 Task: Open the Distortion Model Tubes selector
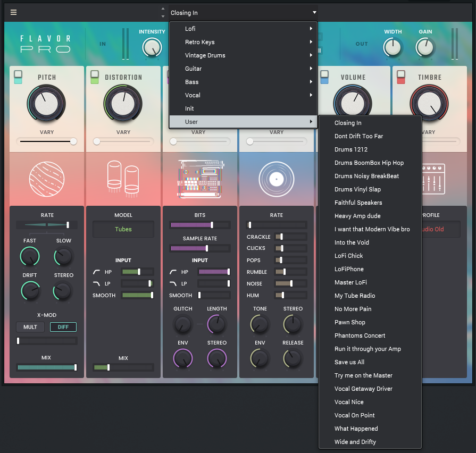123,229
